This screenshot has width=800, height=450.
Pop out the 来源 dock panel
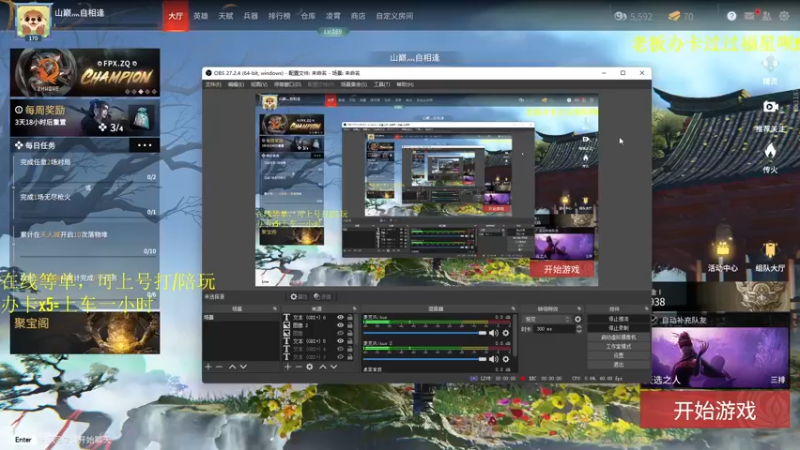point(355,309)
